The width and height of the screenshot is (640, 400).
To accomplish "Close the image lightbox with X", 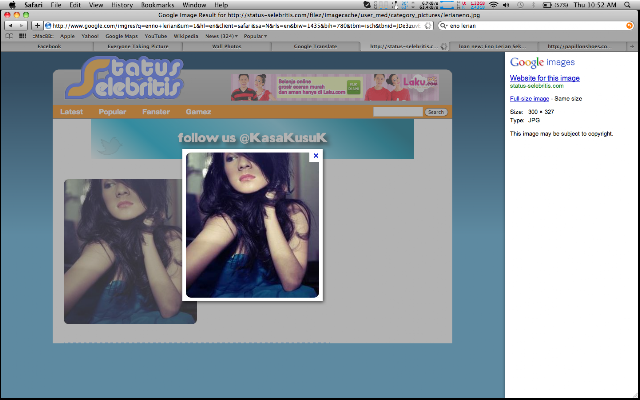I will [316, 156].
